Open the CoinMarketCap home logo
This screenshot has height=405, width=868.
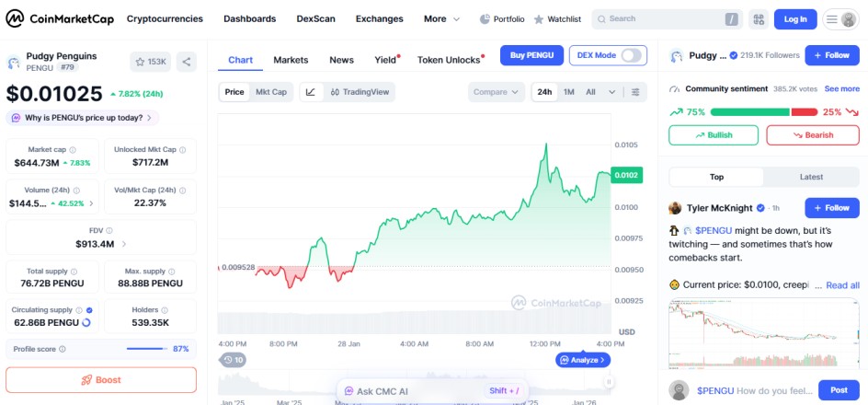pos(60,18)
